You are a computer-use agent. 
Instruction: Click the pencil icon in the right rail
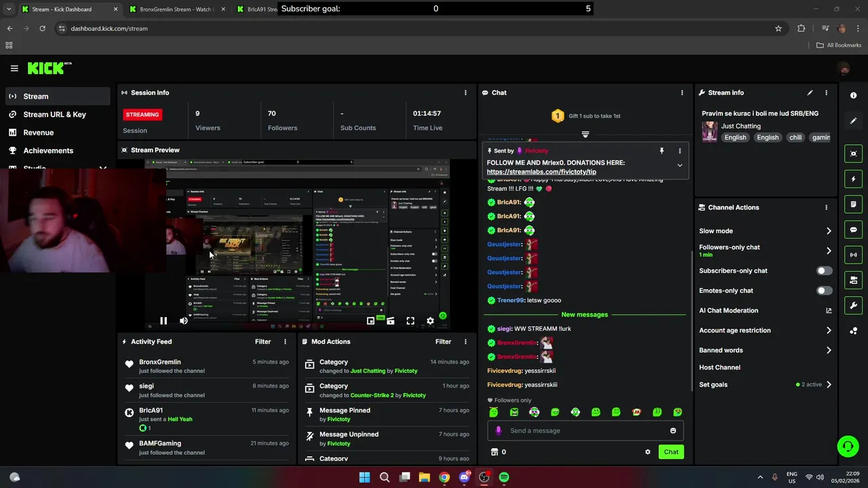coord(854,121)
